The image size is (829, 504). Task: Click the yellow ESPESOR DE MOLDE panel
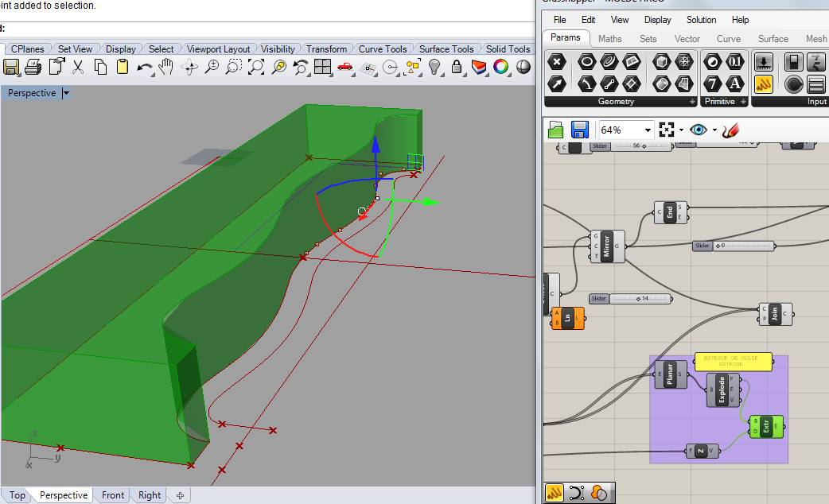pyautogui.click(x=733, y=362)
